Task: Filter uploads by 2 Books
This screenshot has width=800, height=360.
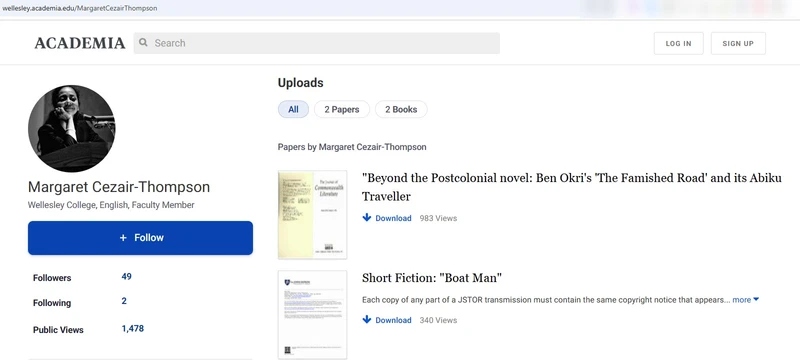Action: pos(401,109)
